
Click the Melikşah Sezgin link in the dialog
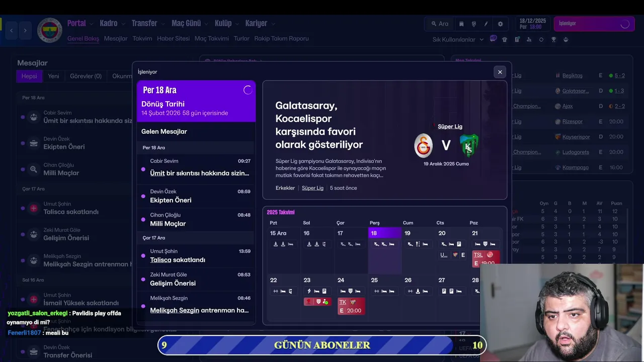pyautogui.click(x=175, y=311)
